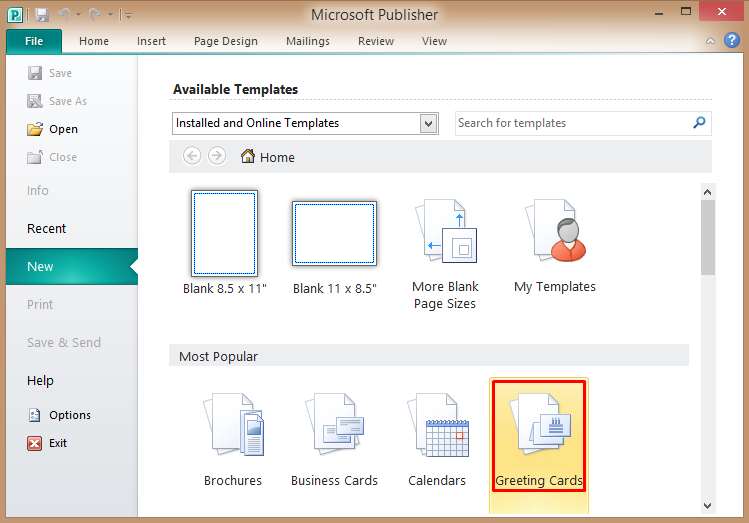Choose Save As in the sidebar
Image resolution: width=749 pixels, height=523 pixels.
pyautogui.click(x=57, y=101)
